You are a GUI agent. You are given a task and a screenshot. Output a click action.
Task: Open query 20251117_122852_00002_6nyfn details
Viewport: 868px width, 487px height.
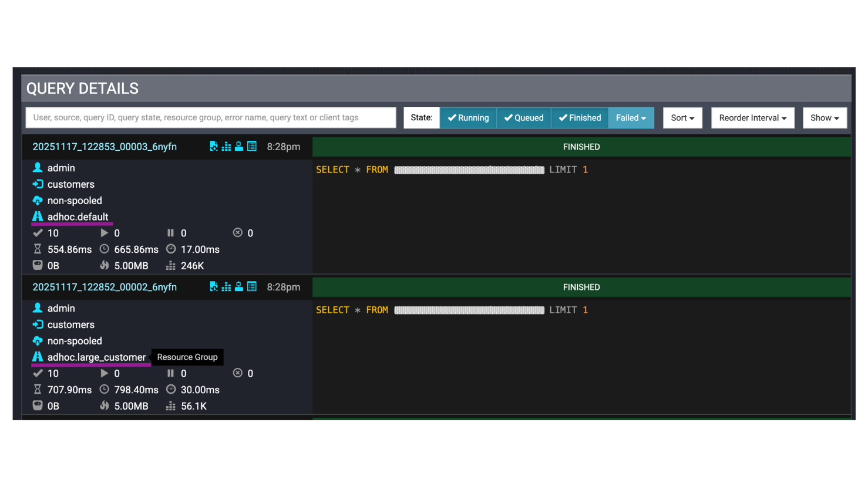[105, 287]
